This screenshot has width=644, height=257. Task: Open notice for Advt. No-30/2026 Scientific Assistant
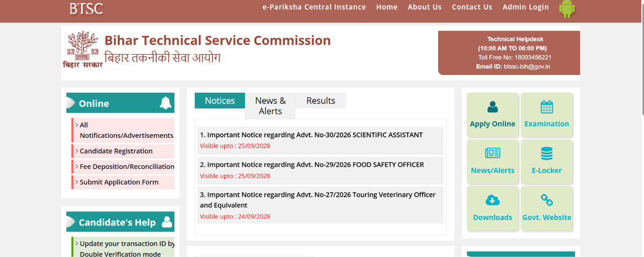click(x=311, y=135)
